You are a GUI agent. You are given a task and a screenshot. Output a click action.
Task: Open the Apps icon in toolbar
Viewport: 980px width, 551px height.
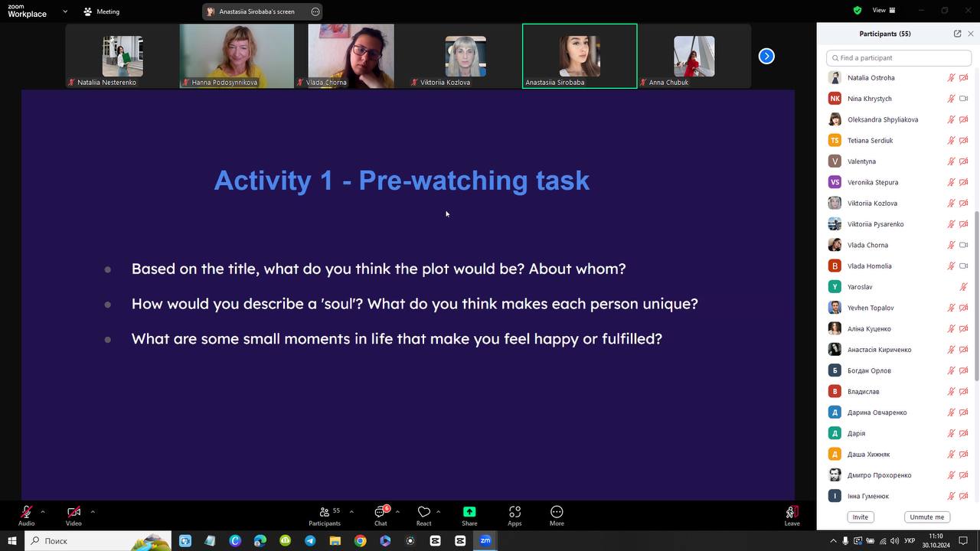tap(514, 512)
